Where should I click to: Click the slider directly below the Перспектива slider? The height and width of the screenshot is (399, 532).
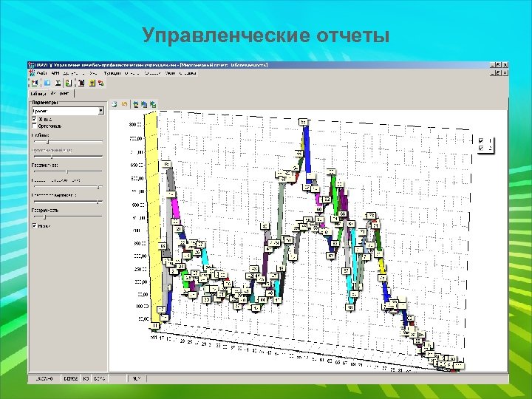tap(67, 187)
